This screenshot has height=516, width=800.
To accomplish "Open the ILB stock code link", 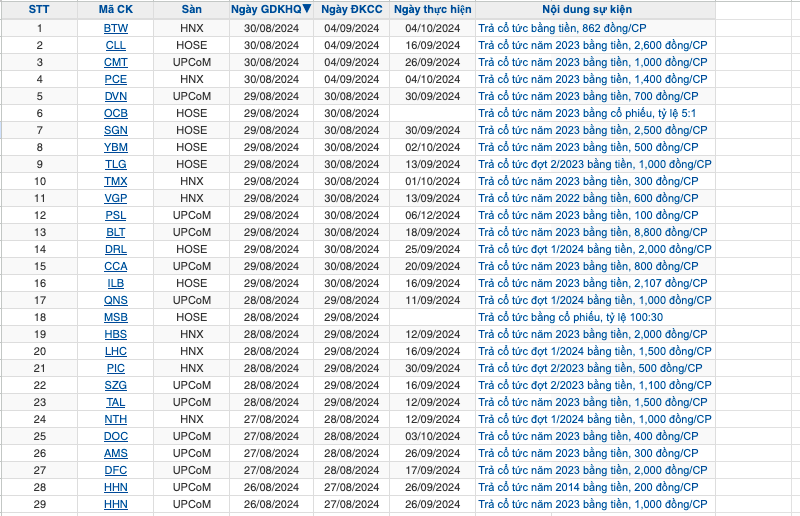I will [116, 283].
